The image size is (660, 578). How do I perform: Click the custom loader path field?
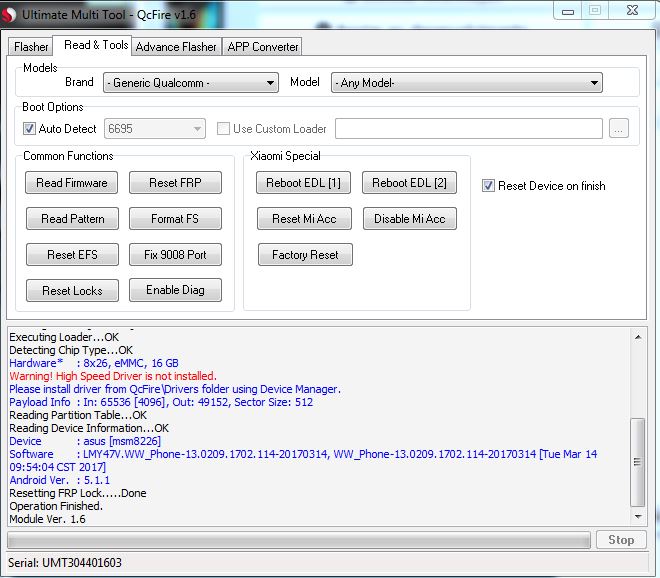[x=468, y=128]
